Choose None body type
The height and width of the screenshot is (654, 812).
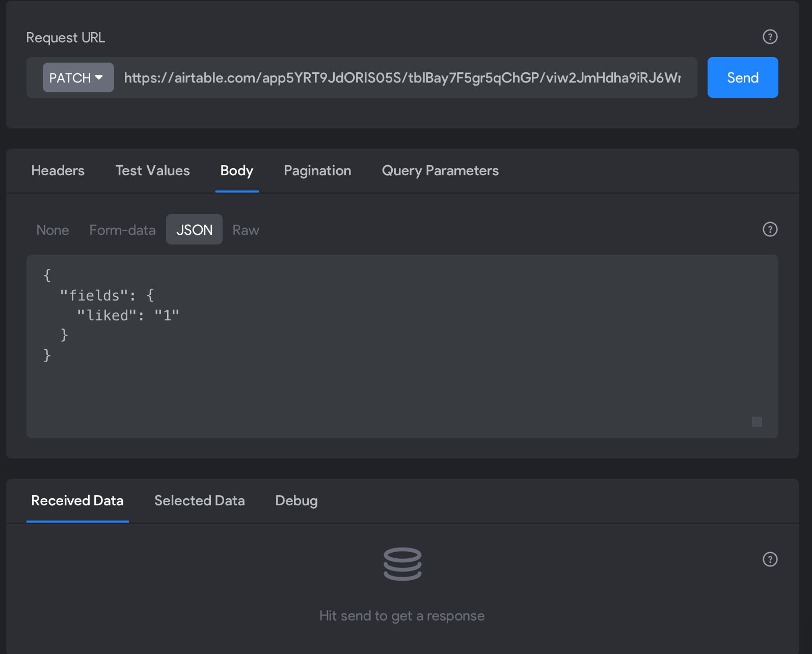[x=52, y=230]
